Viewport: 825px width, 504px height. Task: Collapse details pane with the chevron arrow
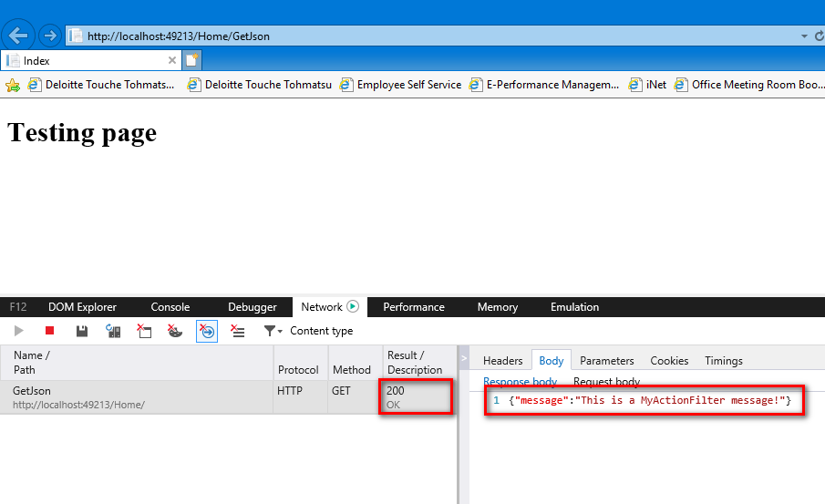pyautogui.click(x=464, y=358)
